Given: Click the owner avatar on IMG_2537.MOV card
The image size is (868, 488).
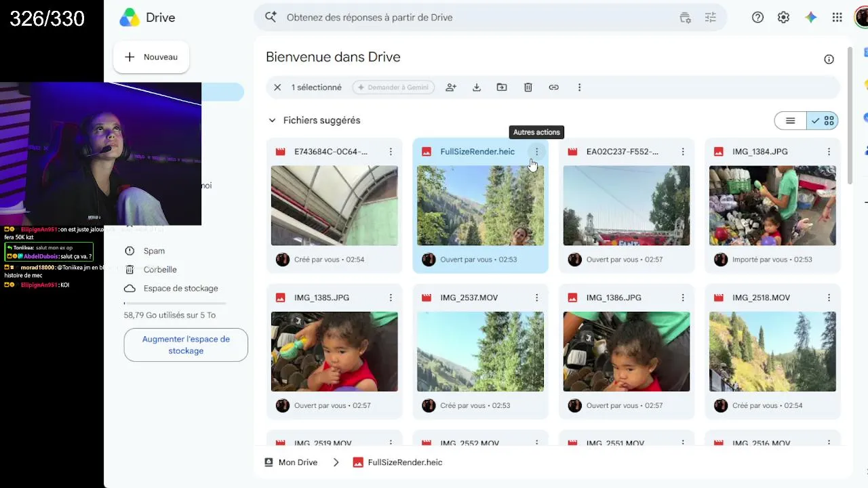Looking at the screenshot, I should tap(429, 405).
